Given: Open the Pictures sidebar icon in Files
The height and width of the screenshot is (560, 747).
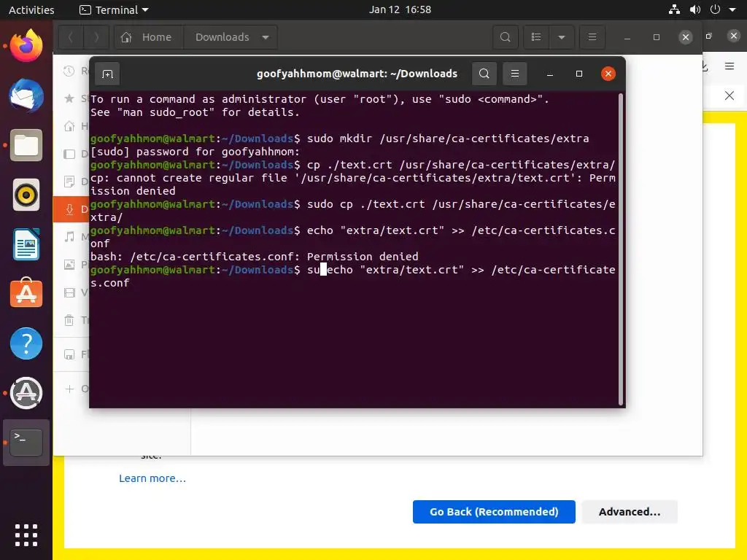Looking at the screenshot, I should (x=69, y=264).
